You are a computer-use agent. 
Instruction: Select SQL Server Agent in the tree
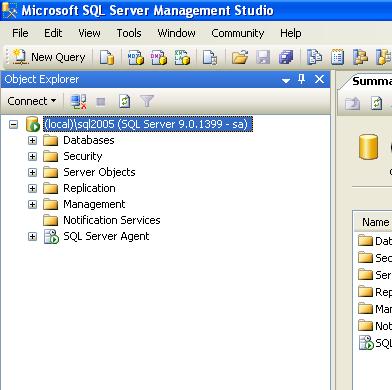click(106, 236)
